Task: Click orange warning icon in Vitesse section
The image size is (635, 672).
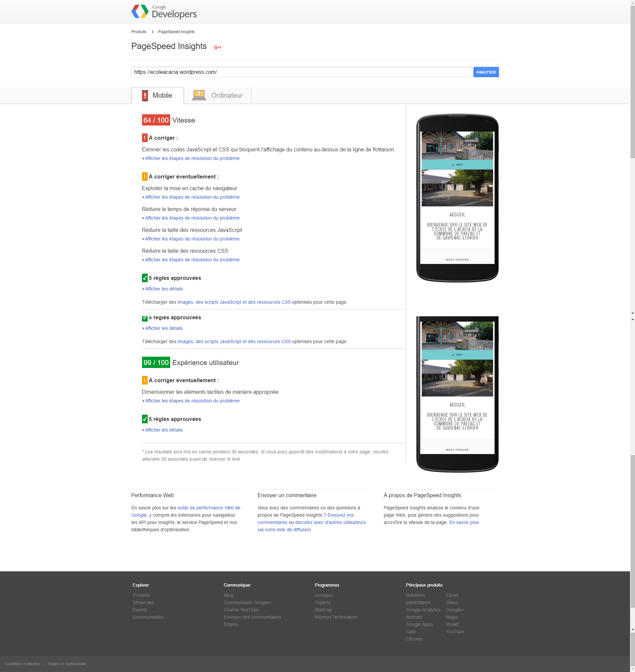Action: pos(145,177)
